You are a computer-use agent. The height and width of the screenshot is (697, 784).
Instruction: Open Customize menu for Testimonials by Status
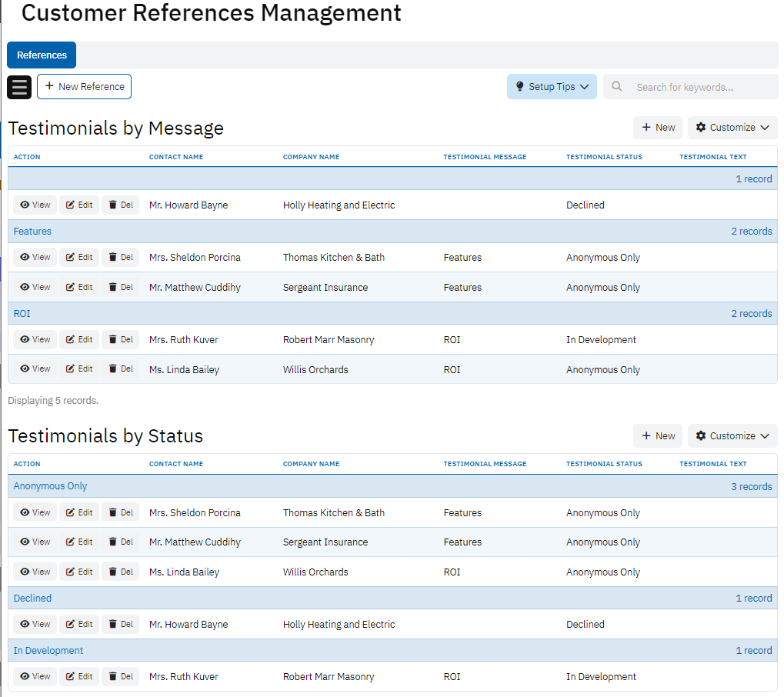732,436
